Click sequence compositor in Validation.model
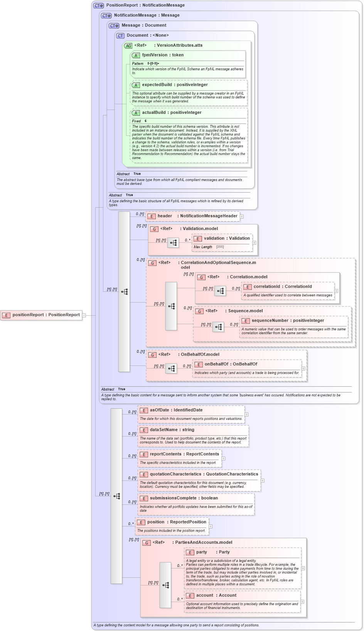Image resolution: width=364 pixels, height=631 pixels. [173, 243]
